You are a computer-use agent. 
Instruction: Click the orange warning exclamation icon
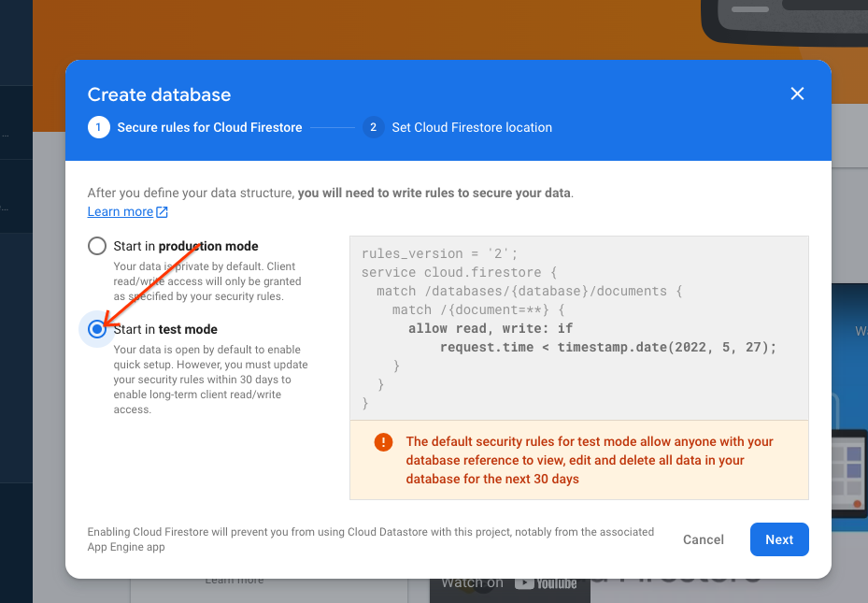(383, 442)
